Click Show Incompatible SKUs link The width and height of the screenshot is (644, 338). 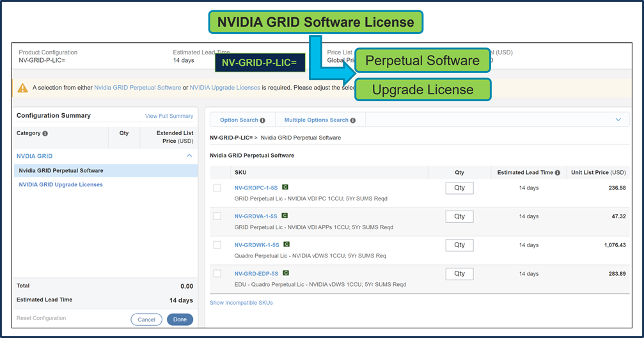pyautogui.click(x=241, y=303)
